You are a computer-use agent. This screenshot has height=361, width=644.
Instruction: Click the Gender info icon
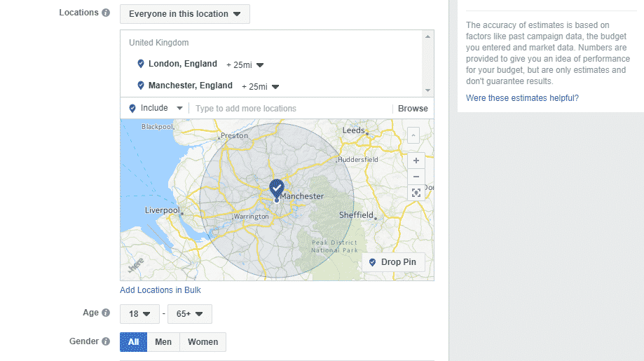(106, 342)
